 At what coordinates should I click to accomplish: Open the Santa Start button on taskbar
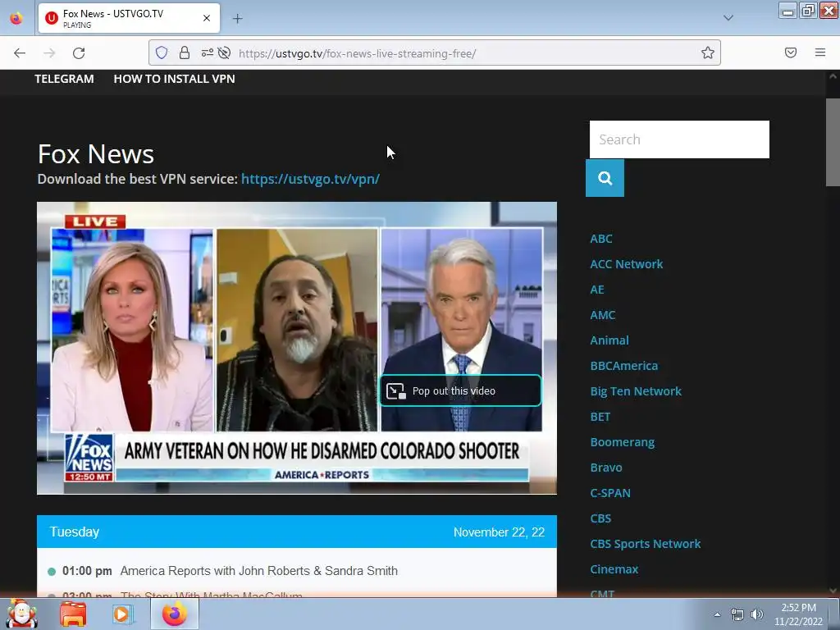tap(22, 614)
